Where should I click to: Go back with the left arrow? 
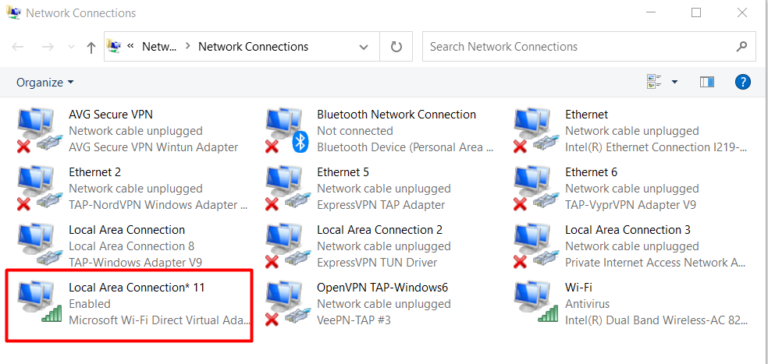coord(18,47)
